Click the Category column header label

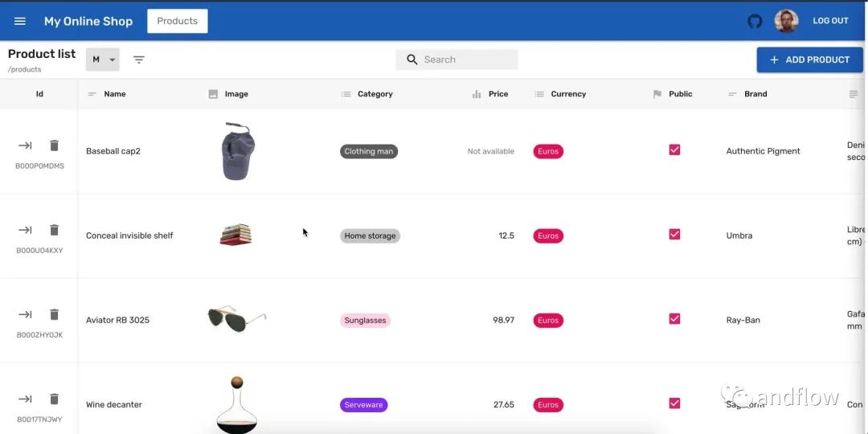(x=375, y=94)
